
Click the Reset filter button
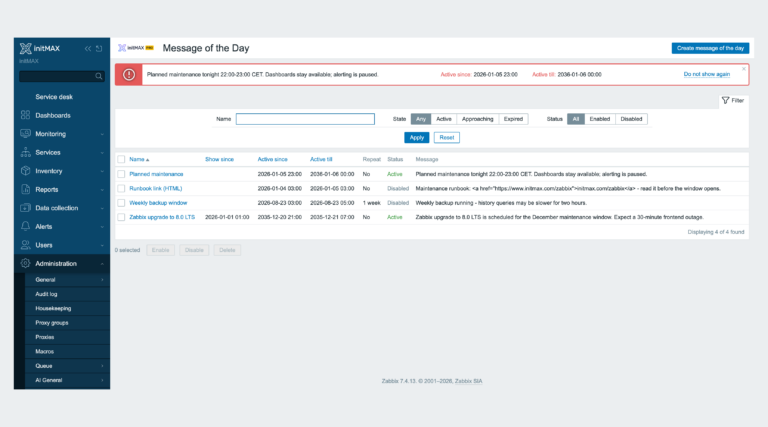point(447,138)
